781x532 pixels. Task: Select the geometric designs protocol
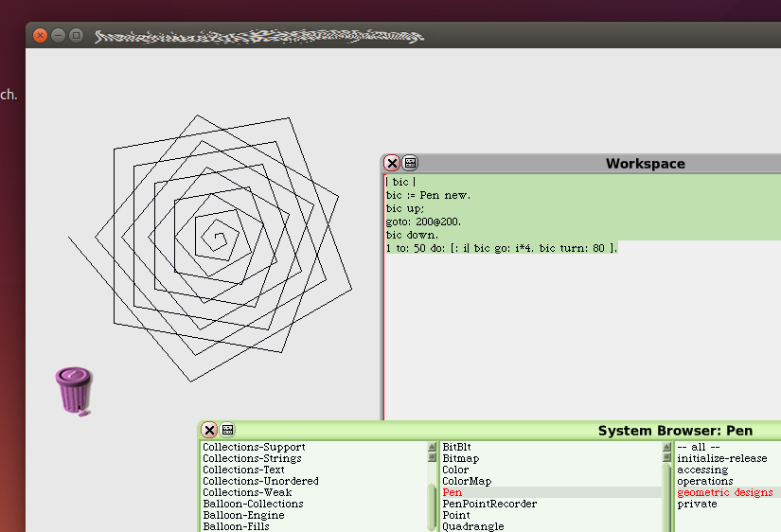(x=724, y=492)
